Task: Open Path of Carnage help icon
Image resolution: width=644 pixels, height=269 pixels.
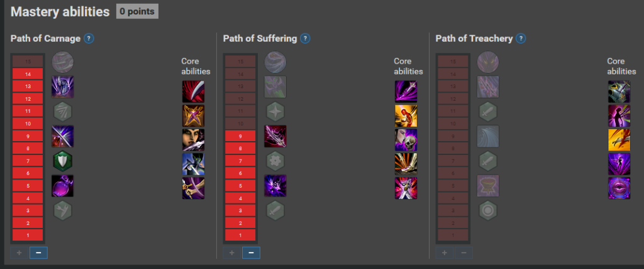Action: click(89, 38)
